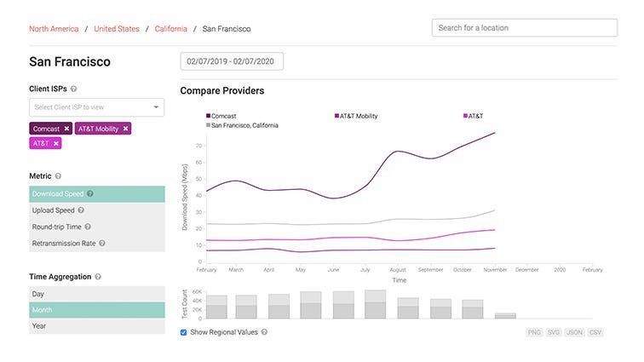Remove the AT&T Mobility ISP tag
This screenshot has height=362, width=644.
126,129
